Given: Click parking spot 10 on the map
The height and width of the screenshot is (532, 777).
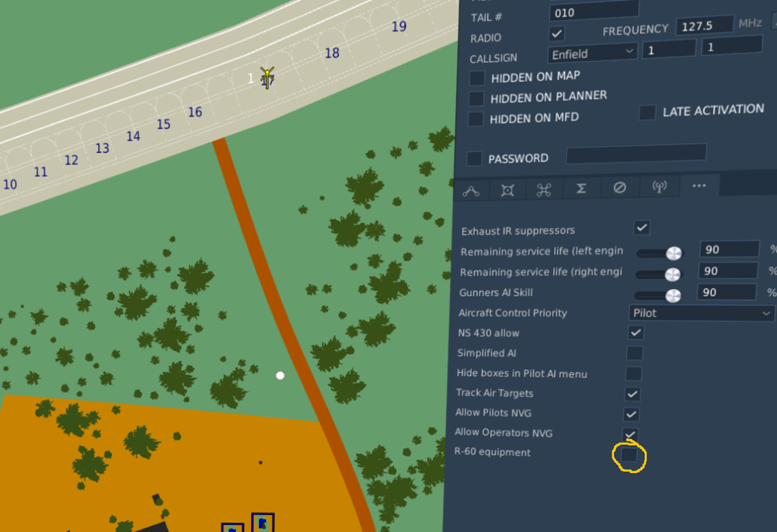Looking at the screenshot, I should pyautogui.click(x=10, y=184).
